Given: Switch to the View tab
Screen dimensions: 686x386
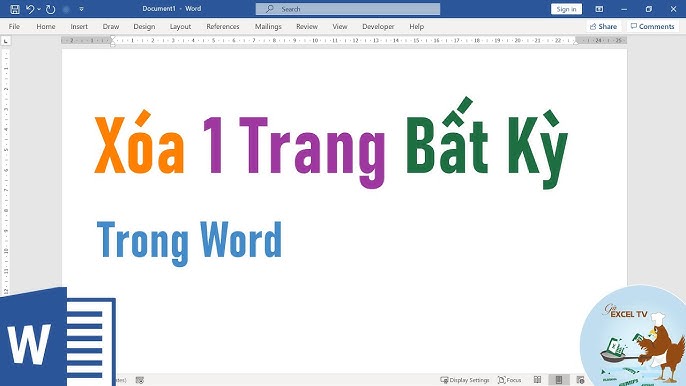Looking at the screenshot, I should click(340, 26).
